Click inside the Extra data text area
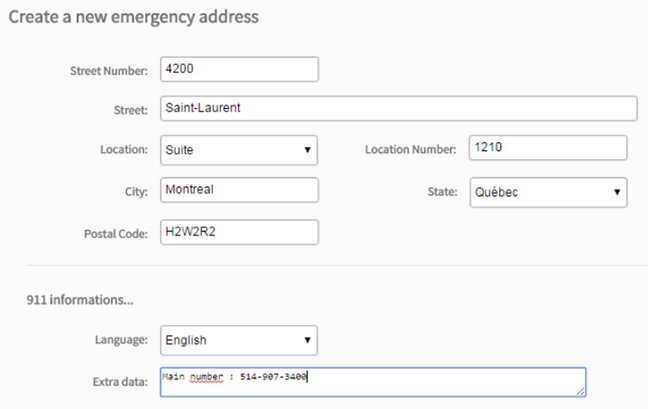This screenshot has width=650, height=409. click(373, 382)
